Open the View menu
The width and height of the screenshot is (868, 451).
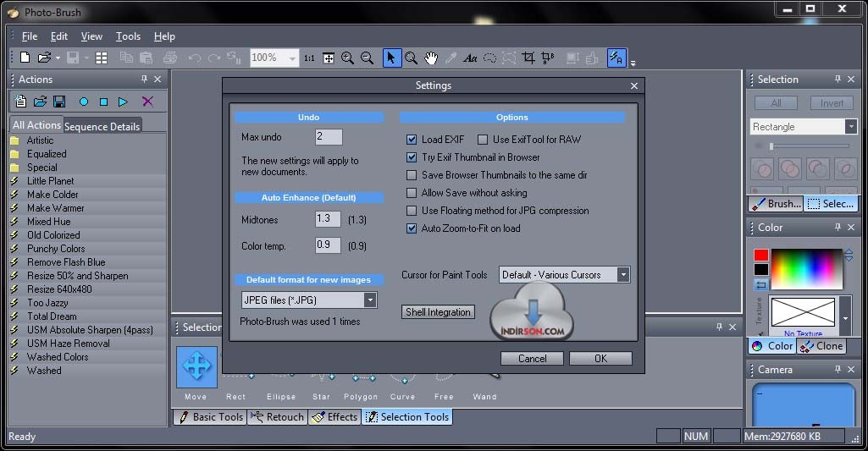click(x=91, y=36)
